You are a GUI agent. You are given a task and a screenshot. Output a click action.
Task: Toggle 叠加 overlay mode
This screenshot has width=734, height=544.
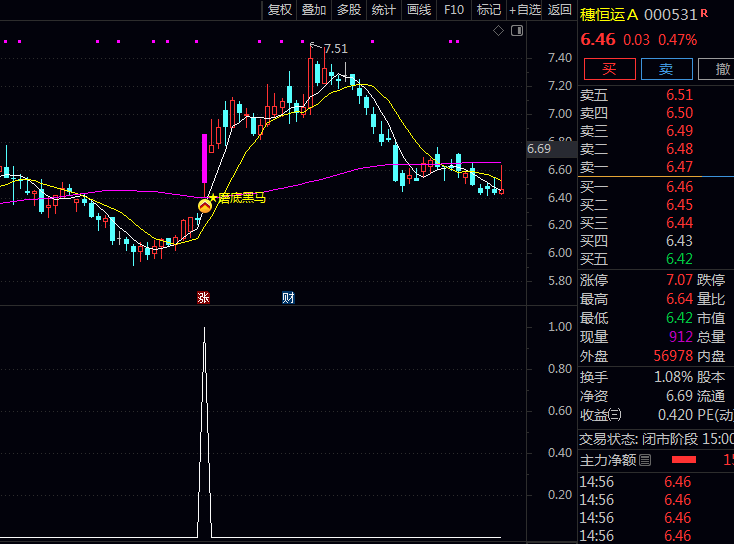314,10
